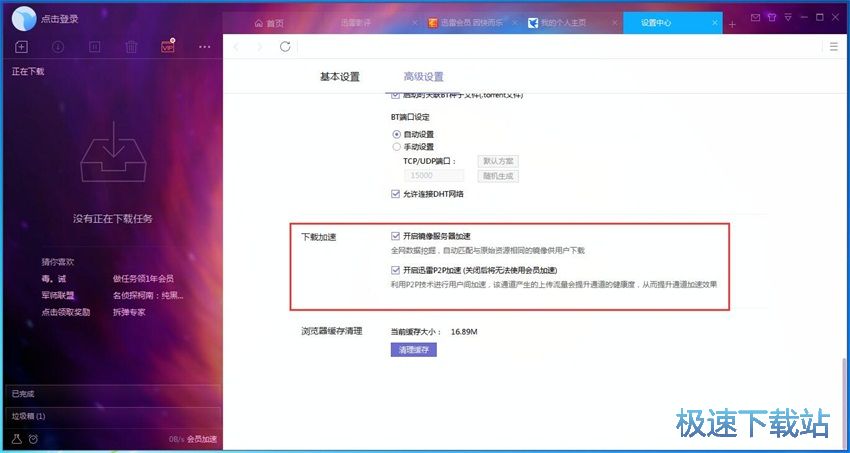Close the 迅雷影评 tab
Image resolution: width=850 pixels, height=453 pixels.
pyautogui.click(x=415, y=23)
